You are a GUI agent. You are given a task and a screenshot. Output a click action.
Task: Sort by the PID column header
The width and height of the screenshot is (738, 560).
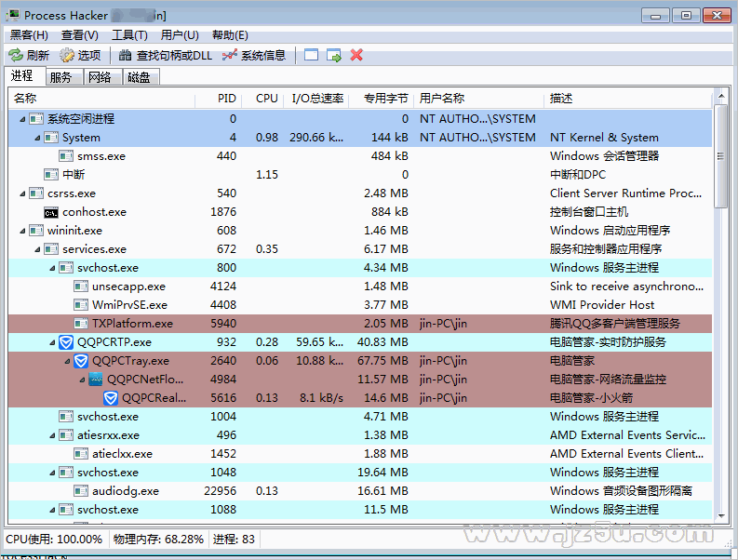coord(219,99)
